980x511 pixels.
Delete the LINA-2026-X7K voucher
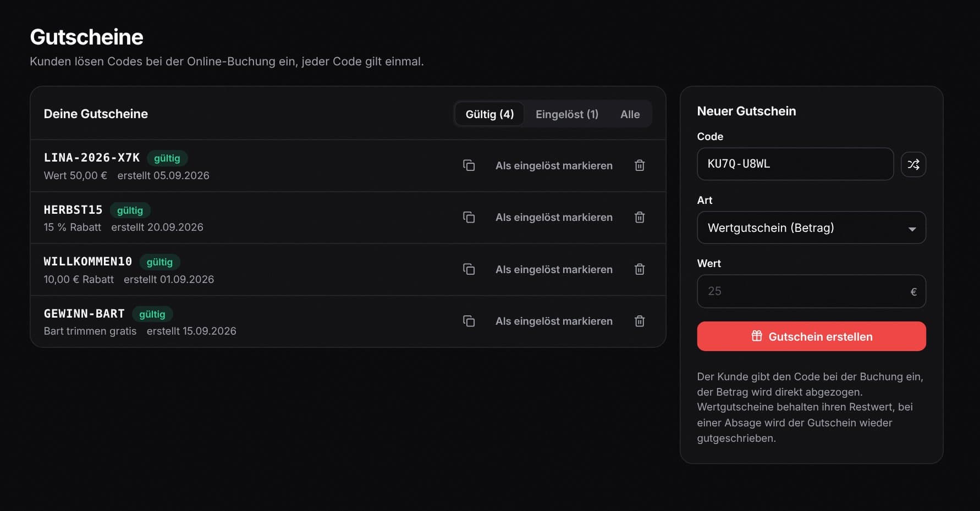[x=640, y=165]
